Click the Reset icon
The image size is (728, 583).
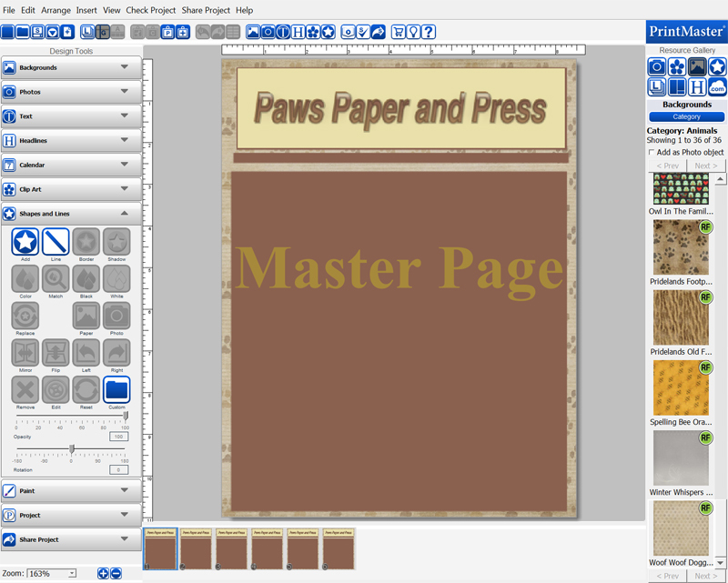tap(86, 390)
